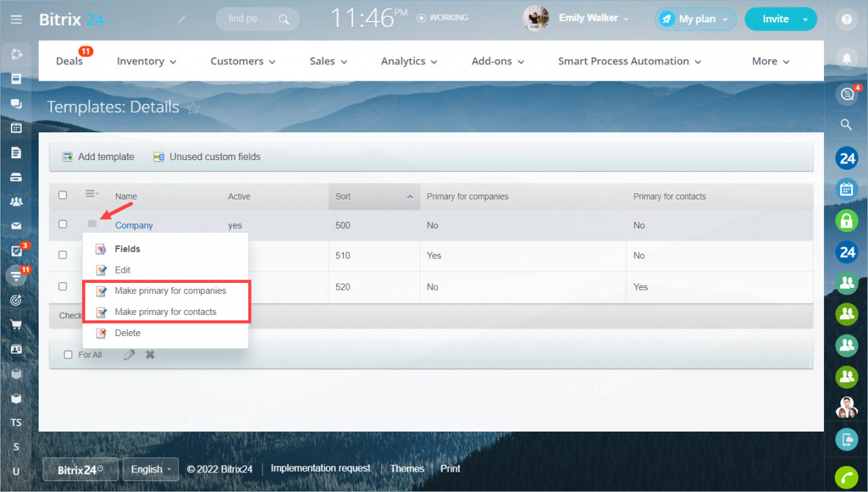
Task: Click the find people search field
Action: tap(258, 19)
